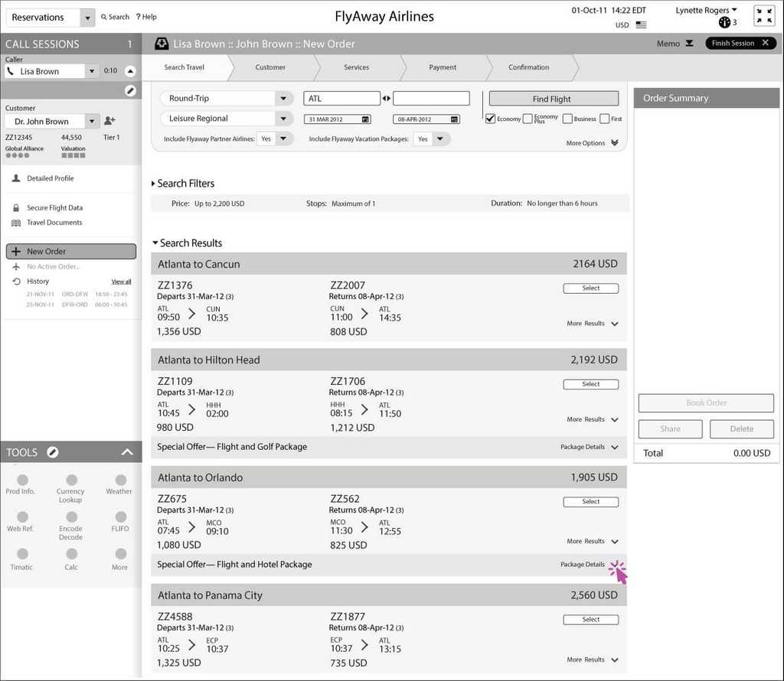Expand More Options in search panel
This screenshot has width=784, height=681.
click(614, 143)
